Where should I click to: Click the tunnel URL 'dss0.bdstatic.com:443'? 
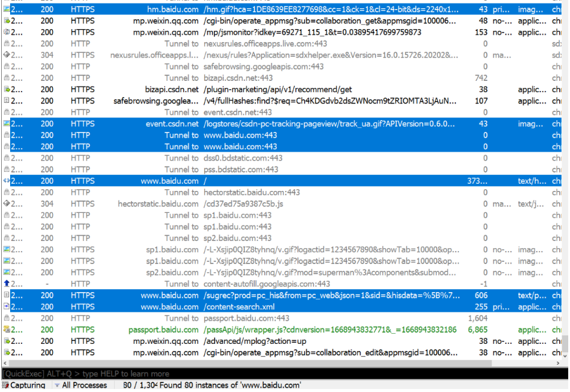tap(243, 158)
